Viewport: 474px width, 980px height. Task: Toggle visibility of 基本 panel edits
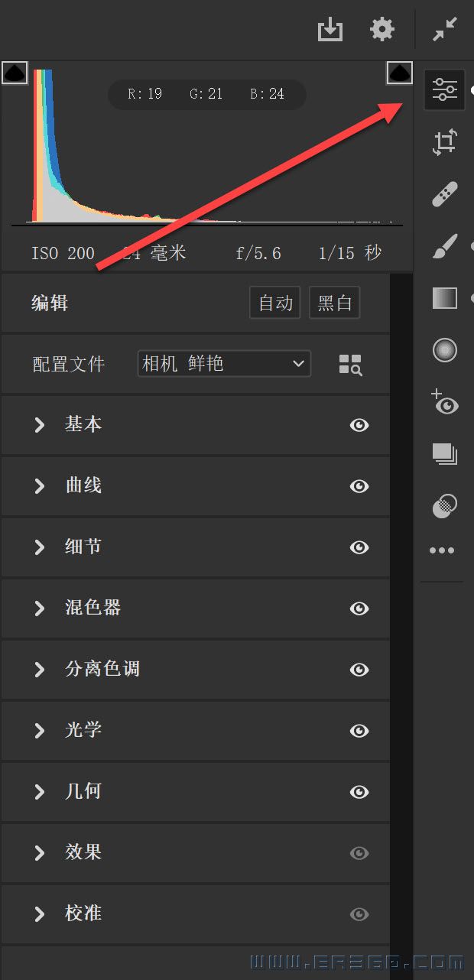tap(359, 425)
